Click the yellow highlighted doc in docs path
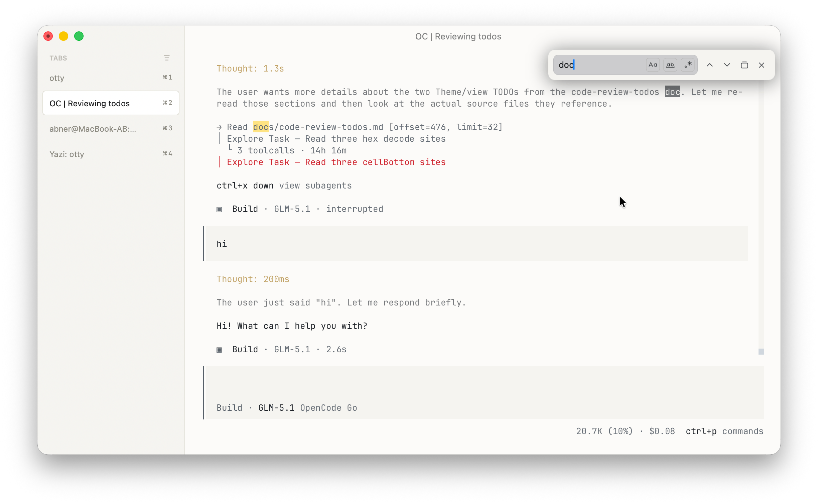 [x=261, y=127]
